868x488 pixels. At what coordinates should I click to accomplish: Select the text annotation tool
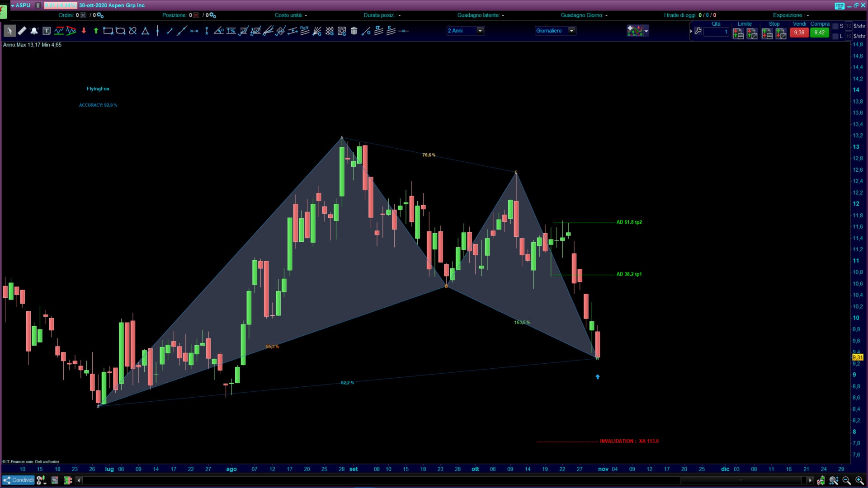pyautogui.click(x=47, y=31)
